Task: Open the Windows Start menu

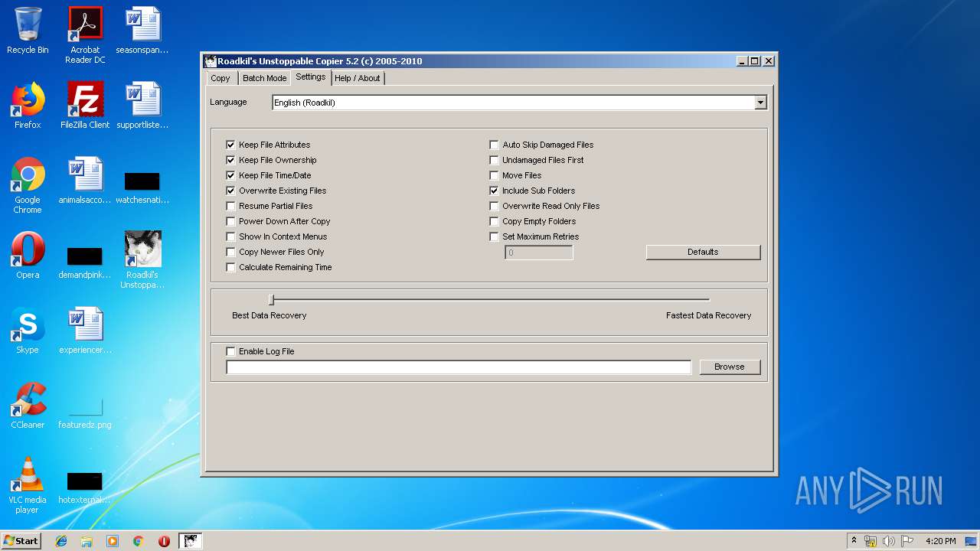Action: 21,541
